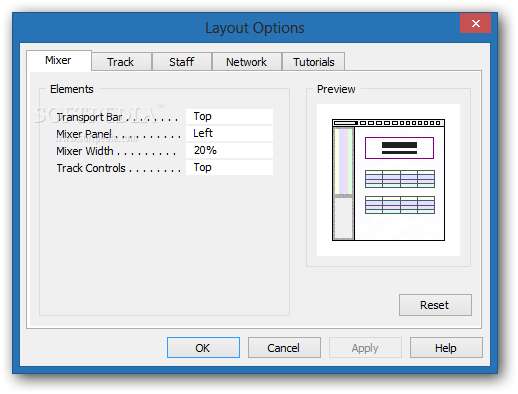
Task: Open the Mixer Panel position dropdown
Action: 229,133
